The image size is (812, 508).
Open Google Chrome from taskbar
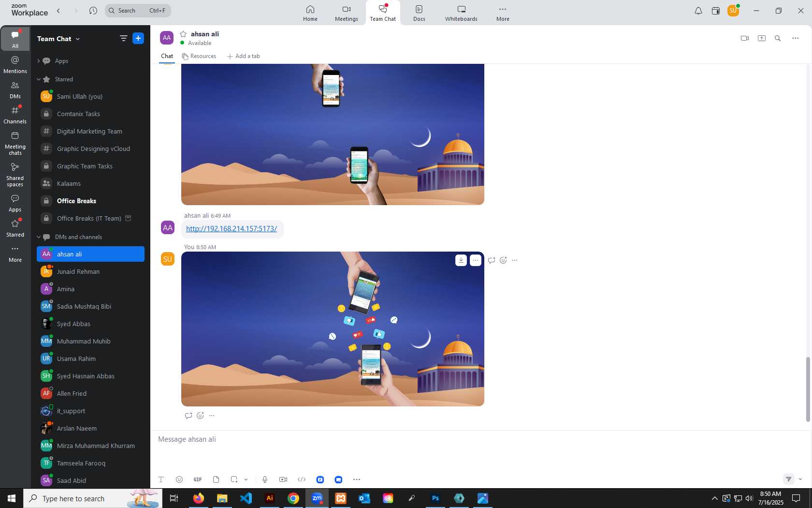pyautogui.click(x=293, y=498)
